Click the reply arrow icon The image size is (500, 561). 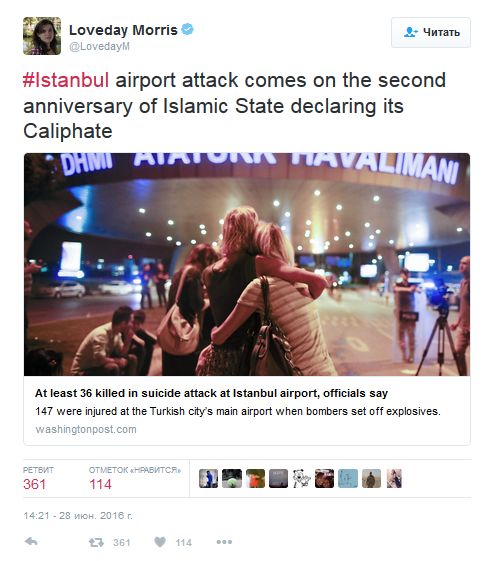tap(31, 542)
